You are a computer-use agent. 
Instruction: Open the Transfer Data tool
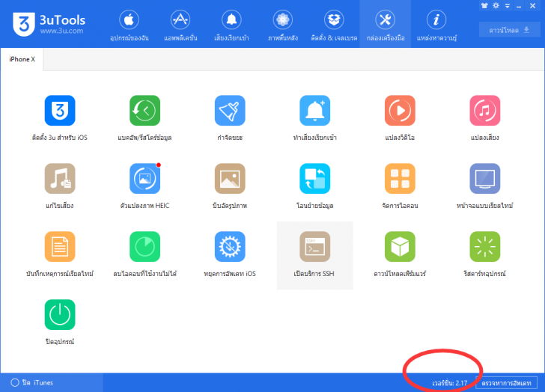click(x=315, y=179)
